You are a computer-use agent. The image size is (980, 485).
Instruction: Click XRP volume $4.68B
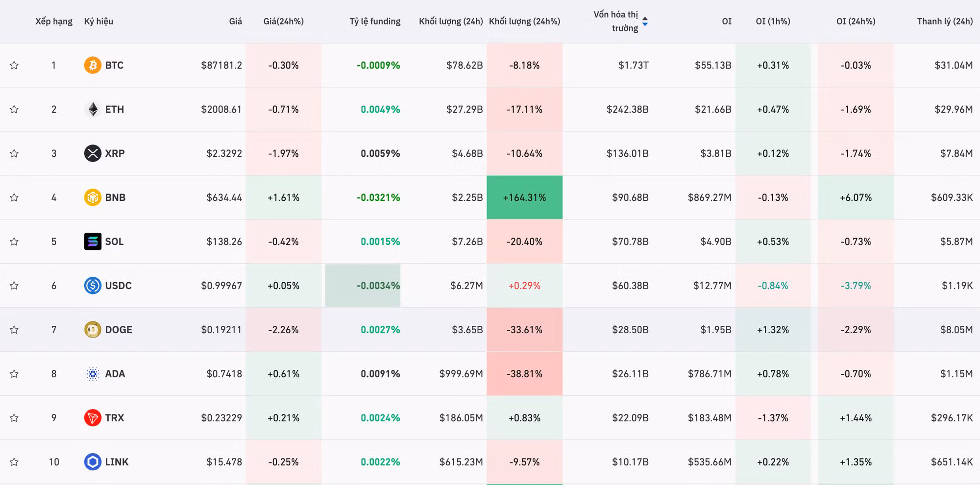[x=467, y=153]
